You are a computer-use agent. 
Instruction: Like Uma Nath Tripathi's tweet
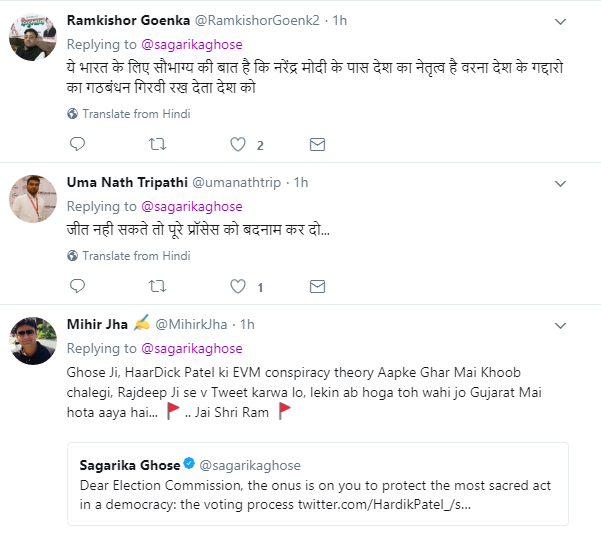point(238,287)
